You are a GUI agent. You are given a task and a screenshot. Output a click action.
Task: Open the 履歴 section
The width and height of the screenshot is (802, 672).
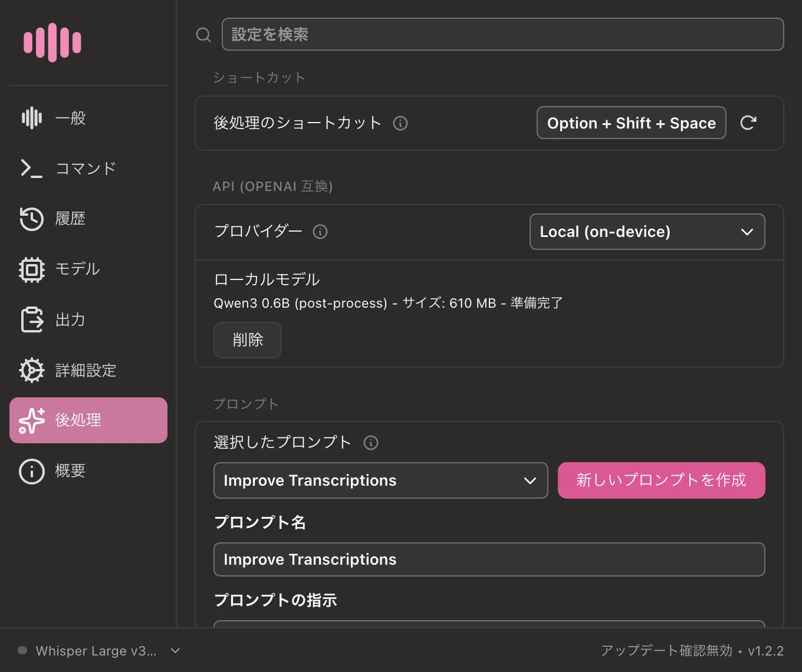point(88,219)
